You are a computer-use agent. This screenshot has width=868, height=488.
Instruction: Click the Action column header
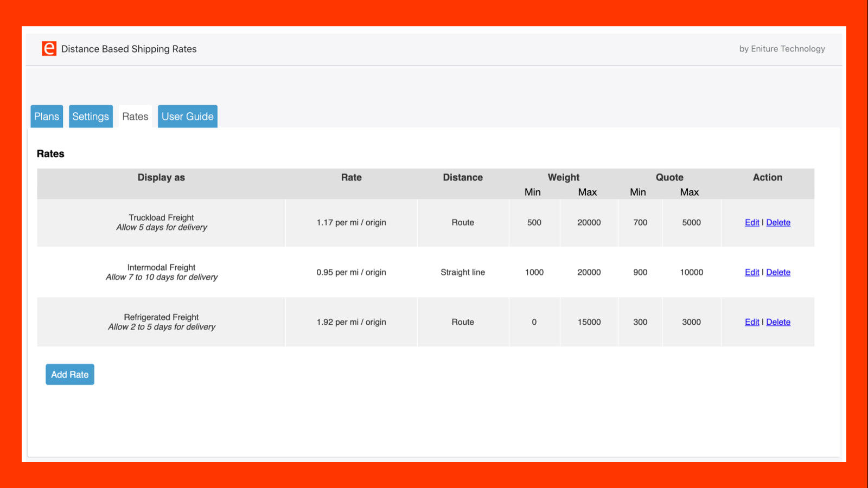[767, 177]
